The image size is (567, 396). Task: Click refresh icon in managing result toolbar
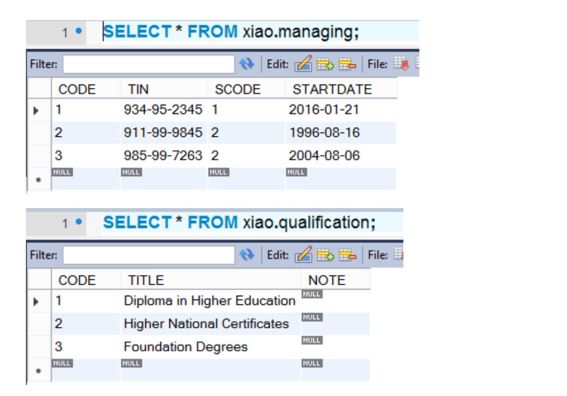(x=247, y=64)
